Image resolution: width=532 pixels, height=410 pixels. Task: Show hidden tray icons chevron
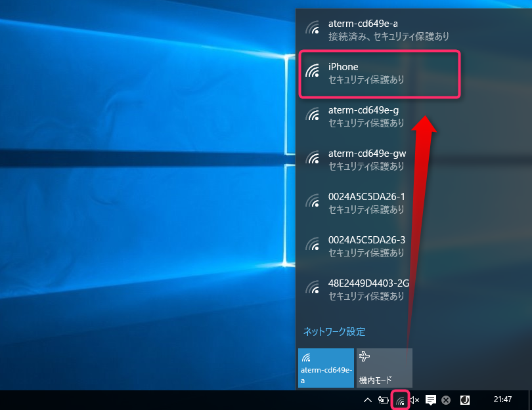368,401
